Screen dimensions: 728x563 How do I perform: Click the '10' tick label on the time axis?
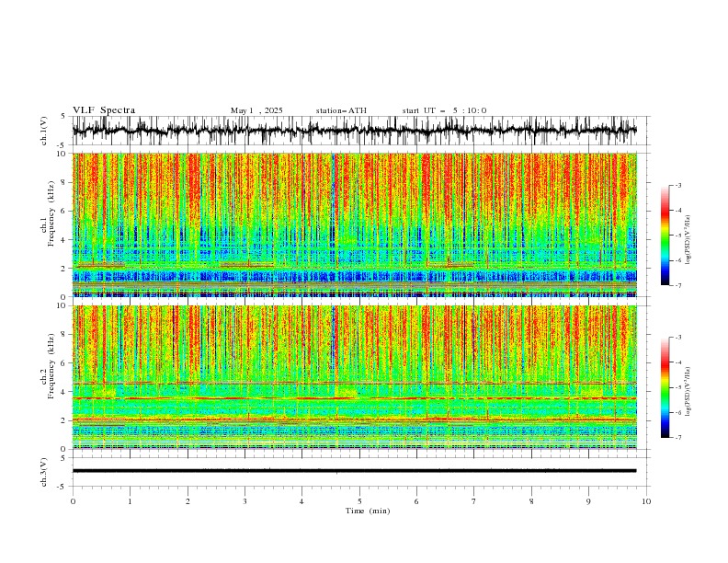[x=646, y=501]
